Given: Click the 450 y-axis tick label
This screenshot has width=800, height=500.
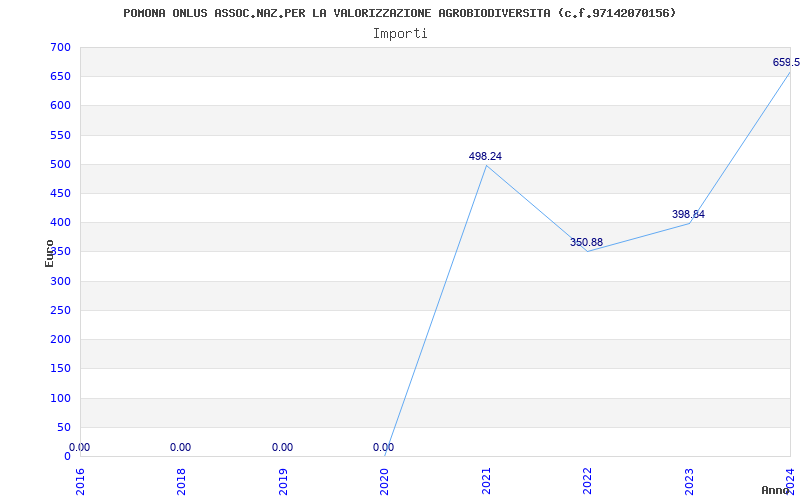Looking at the screenshot, I should (x=61, y=193).
